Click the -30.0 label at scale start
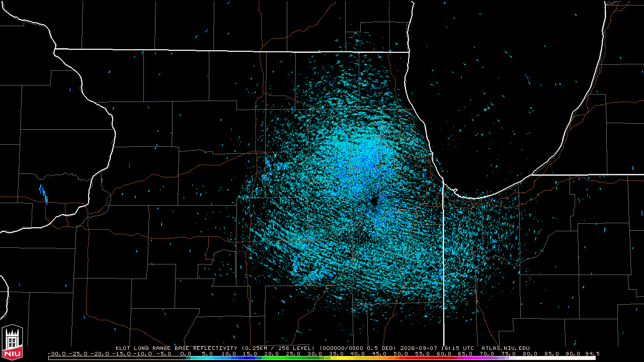The width and height of the screenshot is (644, 362). tap(56, 353)
